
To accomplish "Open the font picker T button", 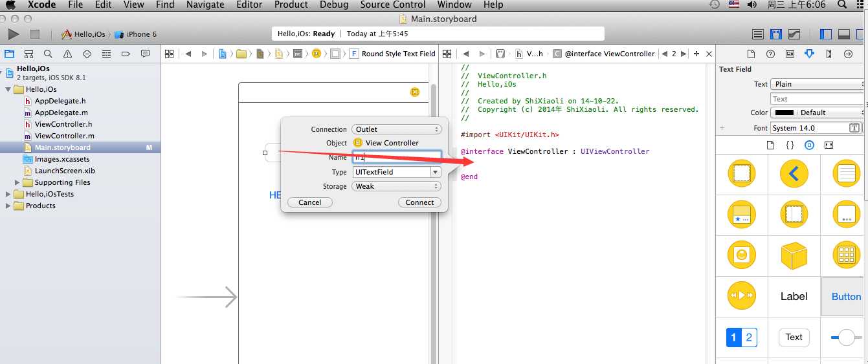I will [854, 128].
